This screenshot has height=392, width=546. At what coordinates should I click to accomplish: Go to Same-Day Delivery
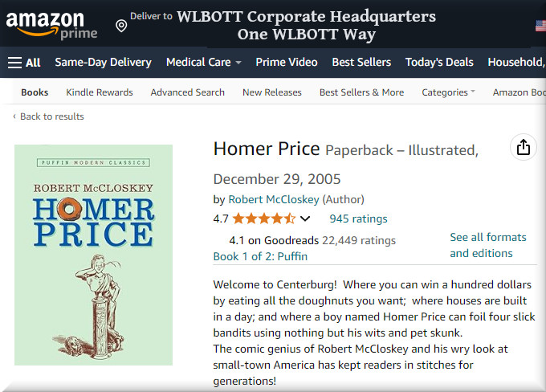point(103,62)
